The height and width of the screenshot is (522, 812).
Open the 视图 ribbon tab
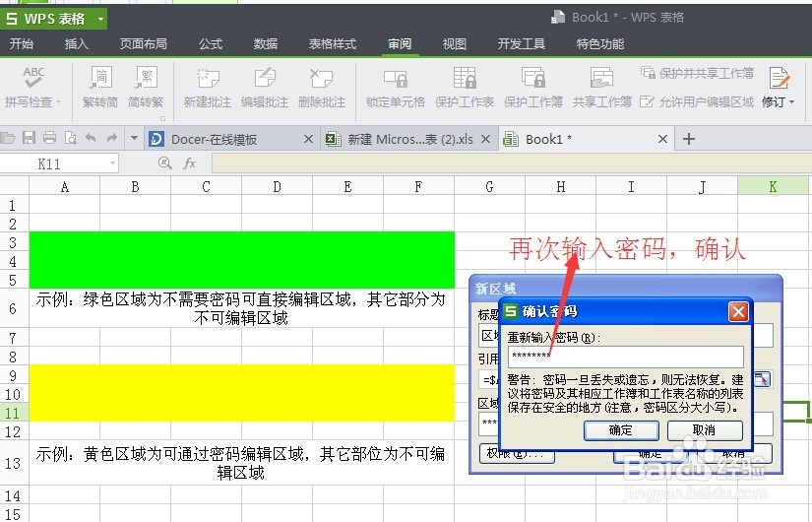coord(454,44)
